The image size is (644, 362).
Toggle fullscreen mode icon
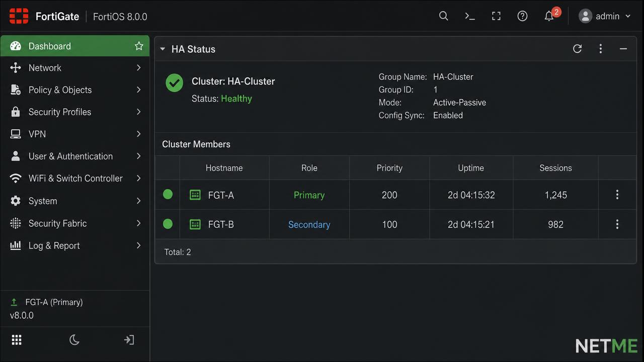[496, 16]
